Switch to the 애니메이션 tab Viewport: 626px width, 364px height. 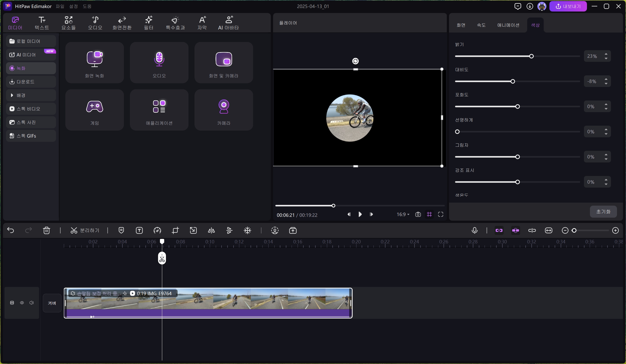(x=508, y=25)
